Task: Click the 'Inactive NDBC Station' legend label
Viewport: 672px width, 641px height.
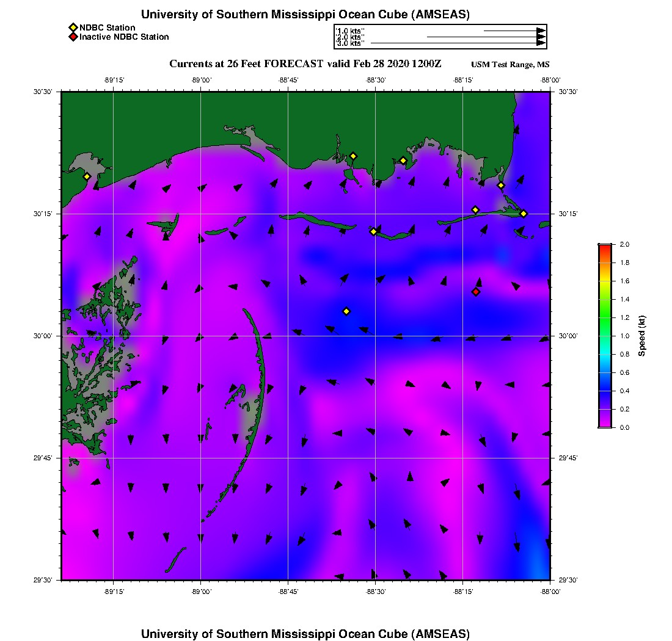Action: pos(124,37)
